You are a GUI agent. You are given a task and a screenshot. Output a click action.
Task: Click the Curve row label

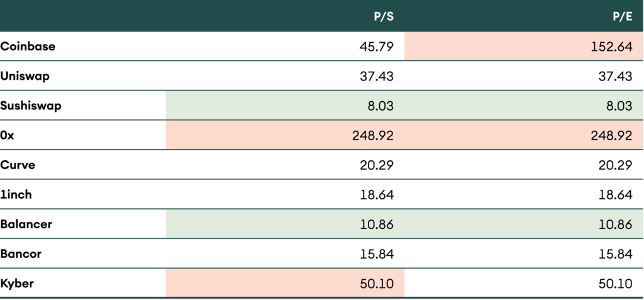pyautogui.click(x=16, y=165)
